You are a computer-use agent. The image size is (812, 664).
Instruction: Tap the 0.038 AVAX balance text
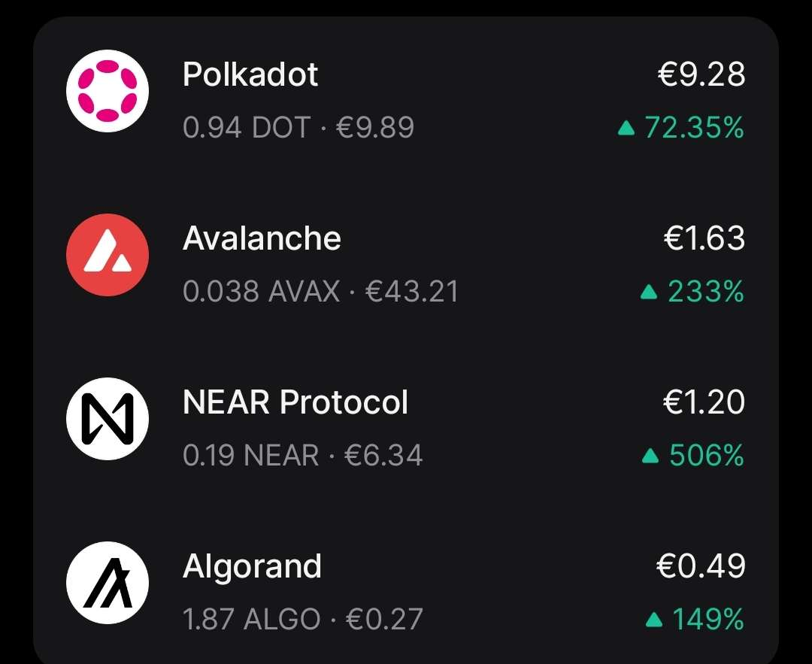click(x=262, y=291)
